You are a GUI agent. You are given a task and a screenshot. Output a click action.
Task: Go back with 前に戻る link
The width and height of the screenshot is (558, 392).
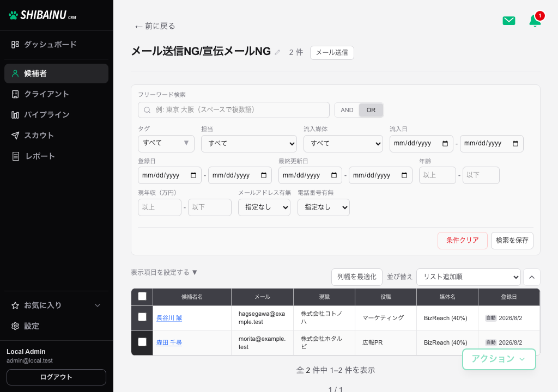(155, 26)
